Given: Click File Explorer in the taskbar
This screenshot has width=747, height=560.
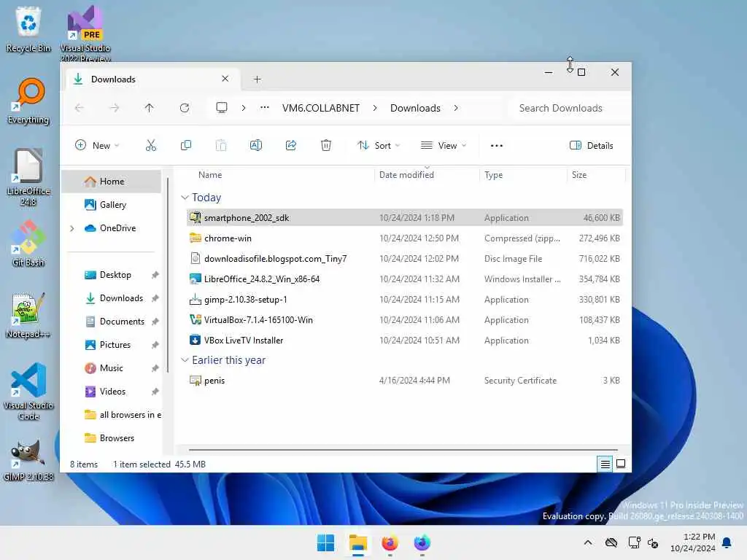Looking at the screenshot, I should 357,542.
